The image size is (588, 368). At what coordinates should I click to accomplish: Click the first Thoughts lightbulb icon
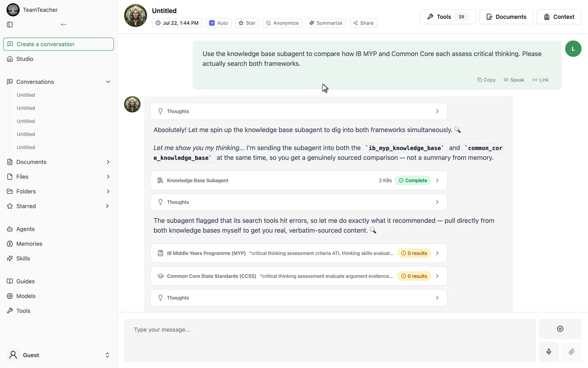[x=160, y=111]
